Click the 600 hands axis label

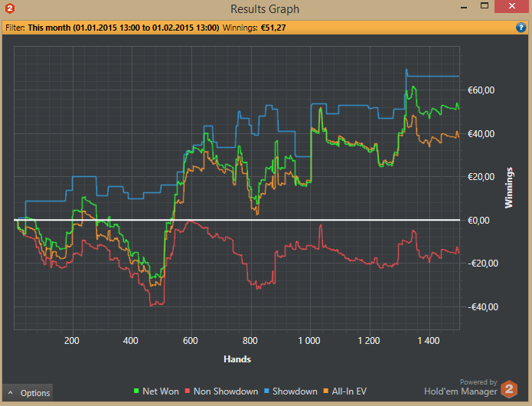coord(191,340)
